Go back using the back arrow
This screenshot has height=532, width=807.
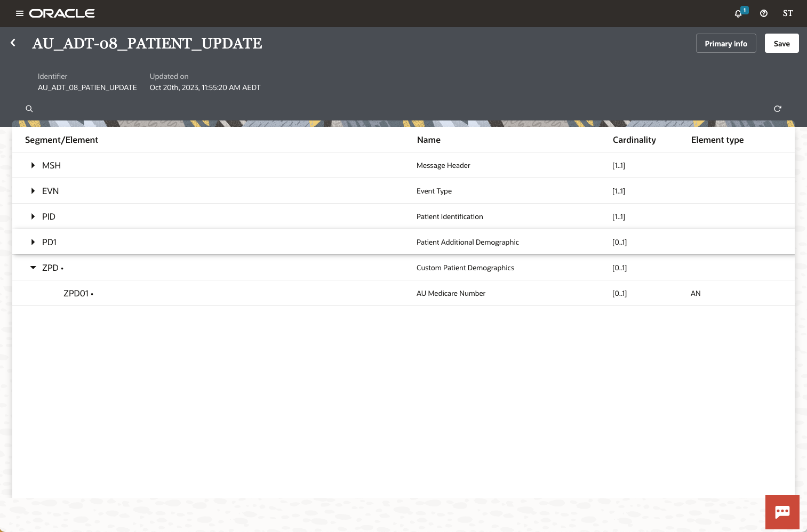(13, 43)
